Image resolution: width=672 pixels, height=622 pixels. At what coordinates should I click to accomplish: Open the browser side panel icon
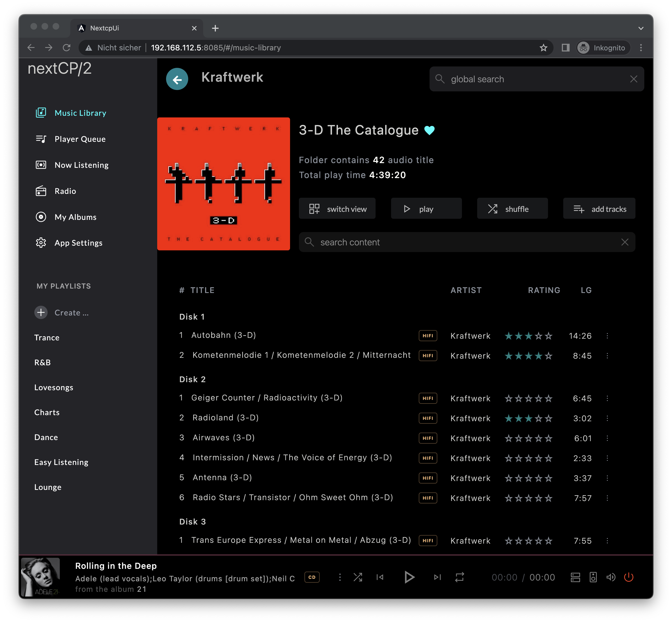pos(565,47)
